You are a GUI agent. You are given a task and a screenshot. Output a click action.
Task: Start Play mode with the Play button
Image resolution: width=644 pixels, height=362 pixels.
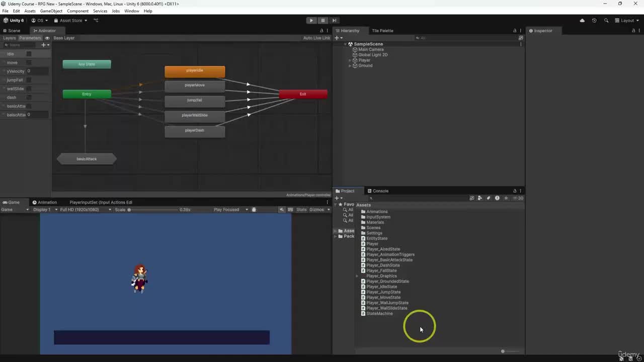pos(311,21)
